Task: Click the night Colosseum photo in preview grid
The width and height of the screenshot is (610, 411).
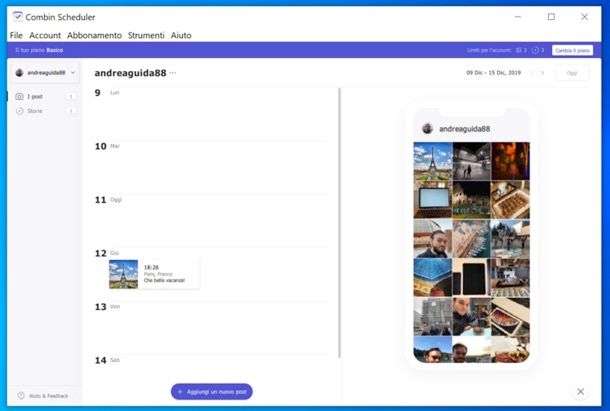Action: pyautogui.click(x=471, y=200)
